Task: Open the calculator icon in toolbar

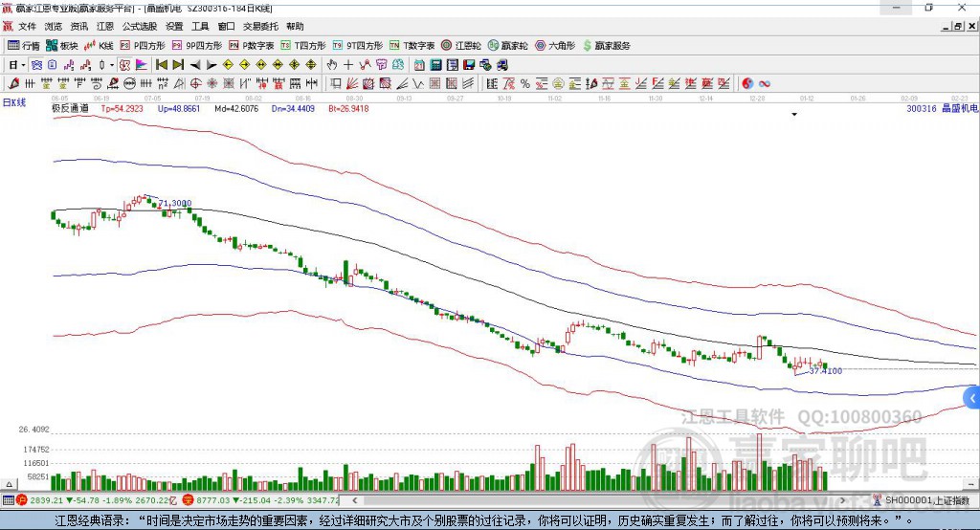Action: [435, 65]
